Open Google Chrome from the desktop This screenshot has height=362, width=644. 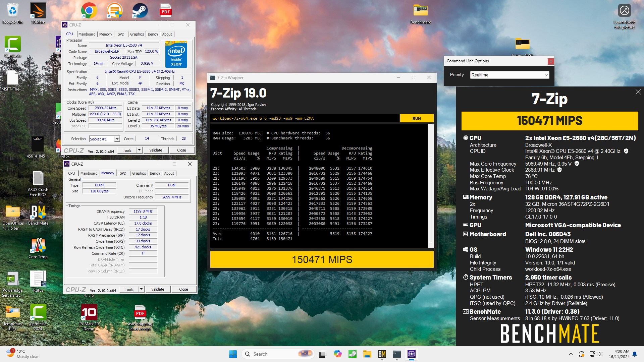(x=89, y=11)
